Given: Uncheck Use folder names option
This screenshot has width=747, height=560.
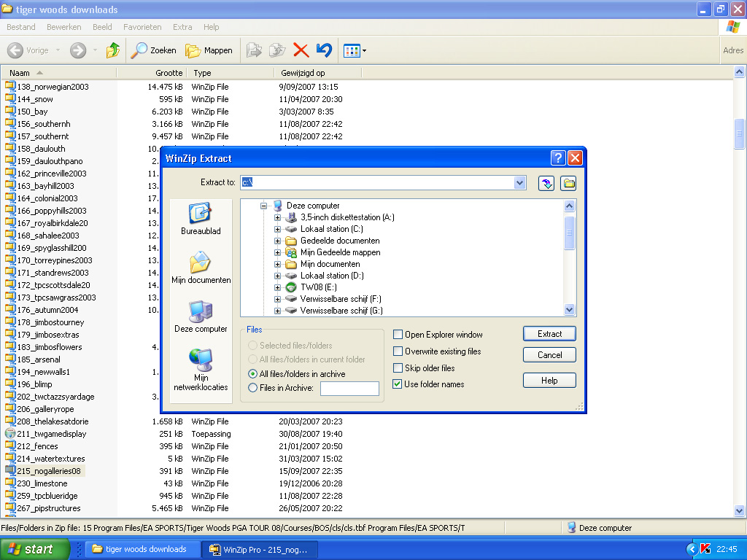Looking at the screenshot, I should 398,384.
